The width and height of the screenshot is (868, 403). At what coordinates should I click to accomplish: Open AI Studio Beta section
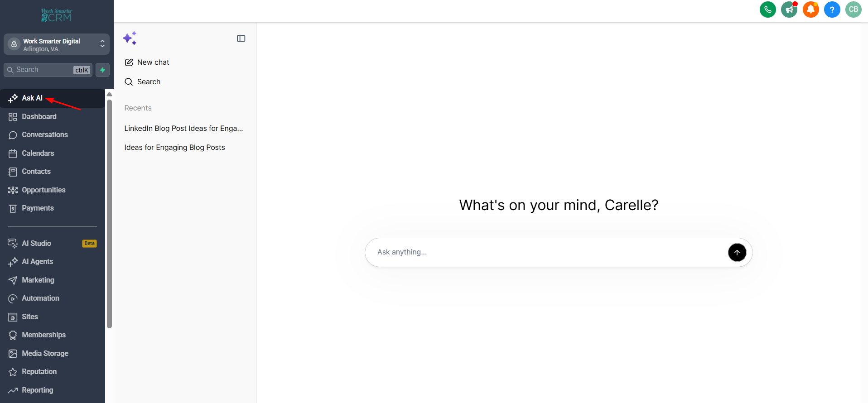[x=53, y=244]
